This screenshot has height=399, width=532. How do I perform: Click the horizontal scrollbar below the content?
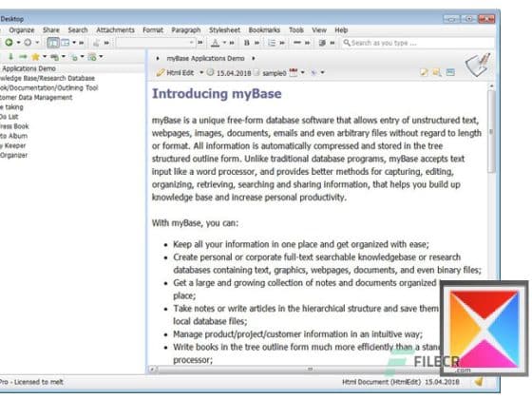pyautogui.click(x=295, y=370)
